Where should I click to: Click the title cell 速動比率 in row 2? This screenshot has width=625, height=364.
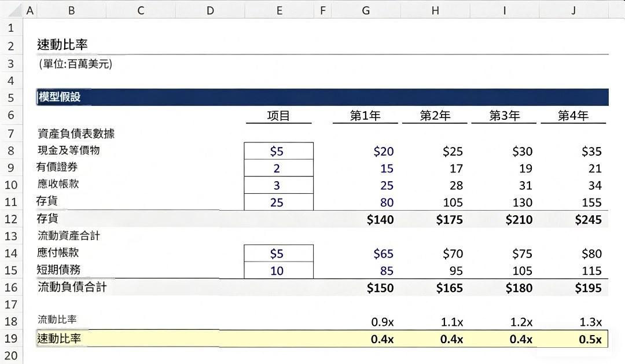click(62, 45)
